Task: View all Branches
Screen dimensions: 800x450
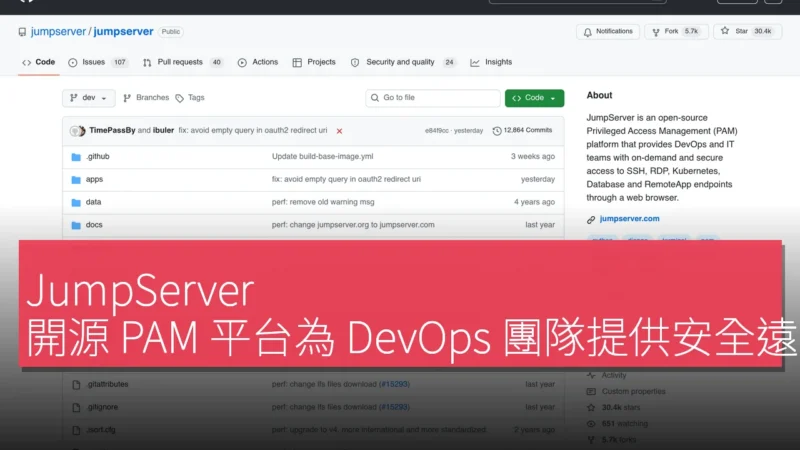Action: pyautogui.click(x=146, y=98)
